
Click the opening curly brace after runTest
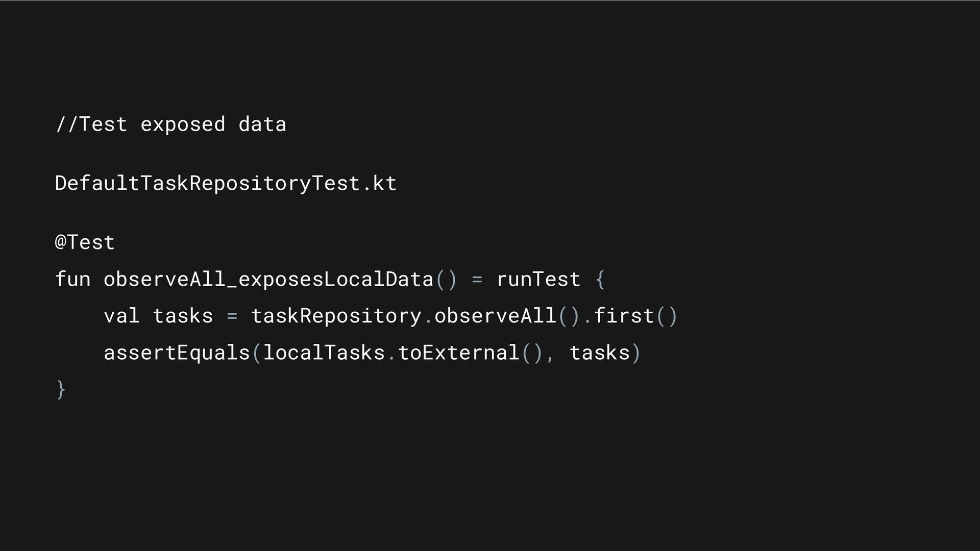[600, 280]
